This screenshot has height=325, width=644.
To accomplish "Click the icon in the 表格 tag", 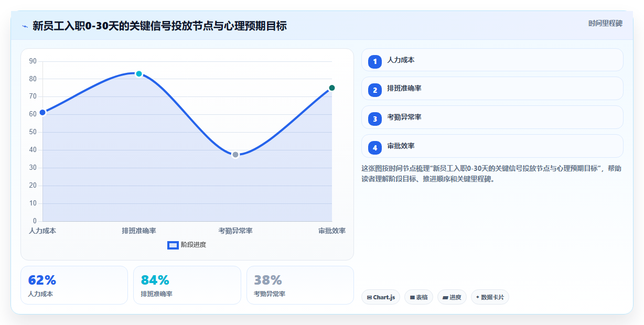I will [x=412, y=297].
